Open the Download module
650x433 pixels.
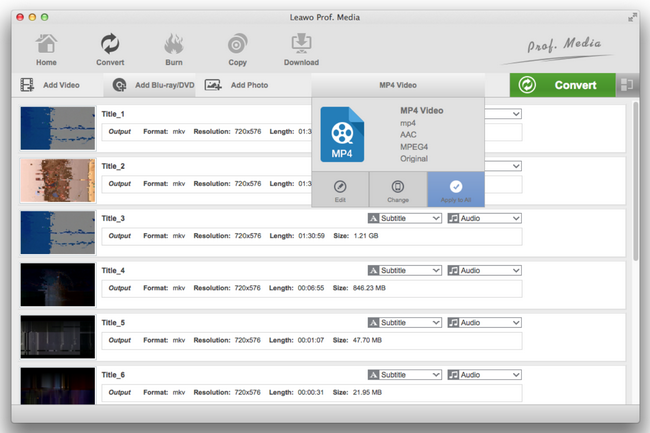coord(301,49)
